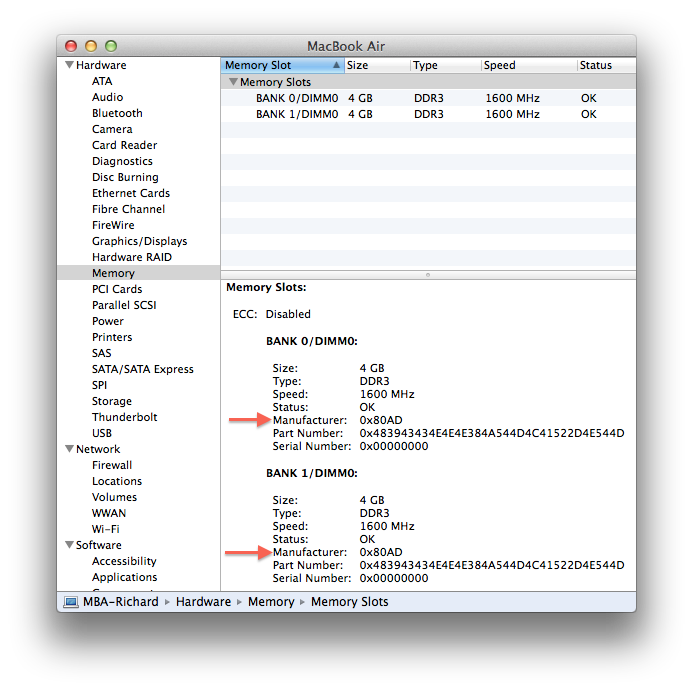Screen dimensions: 693x691
Task: Select Volumes under Network
Action: click(114, 497)
